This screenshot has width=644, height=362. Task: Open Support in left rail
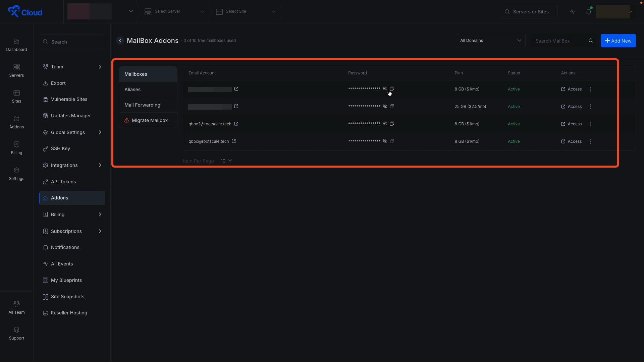pos(16,334)
